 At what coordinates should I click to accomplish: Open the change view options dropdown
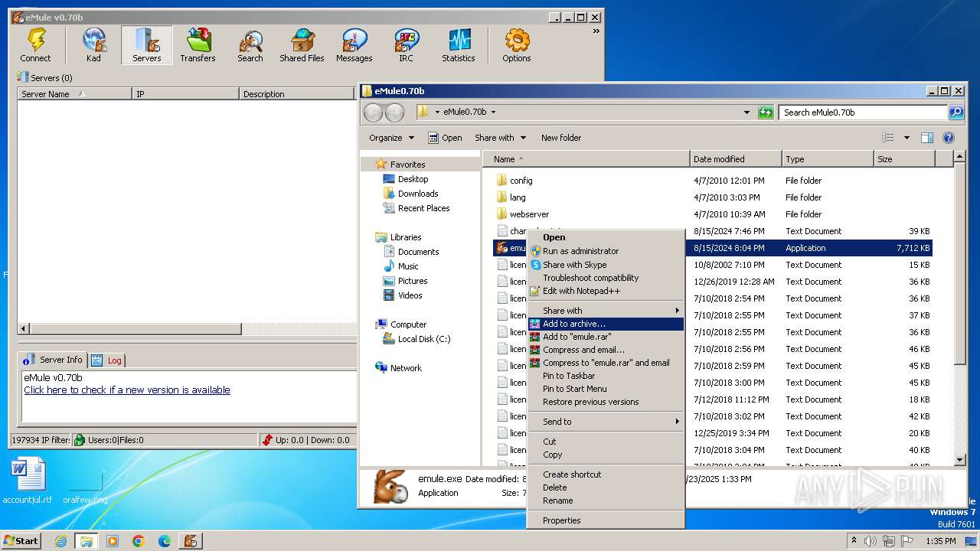[906, 138]
